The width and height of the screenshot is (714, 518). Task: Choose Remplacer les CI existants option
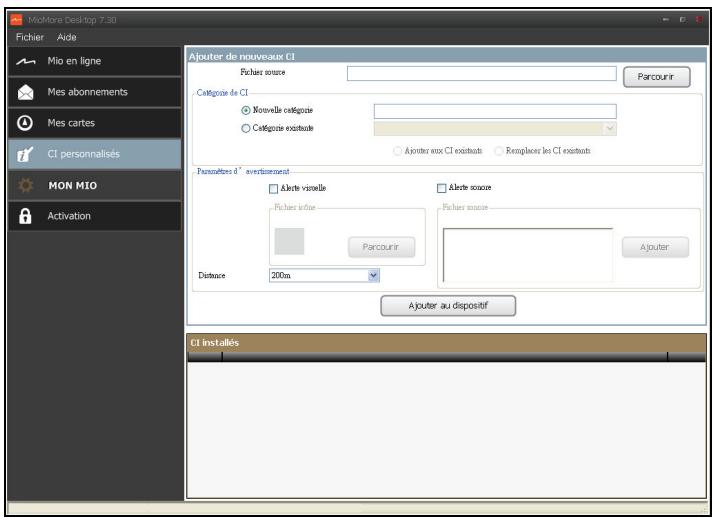tap(499, 151)
